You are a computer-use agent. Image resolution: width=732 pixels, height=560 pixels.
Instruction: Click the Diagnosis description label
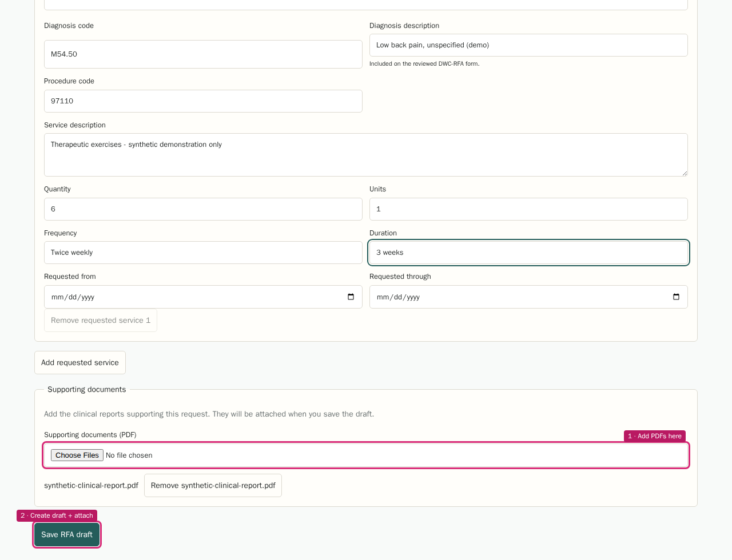[x=404, y=26]
